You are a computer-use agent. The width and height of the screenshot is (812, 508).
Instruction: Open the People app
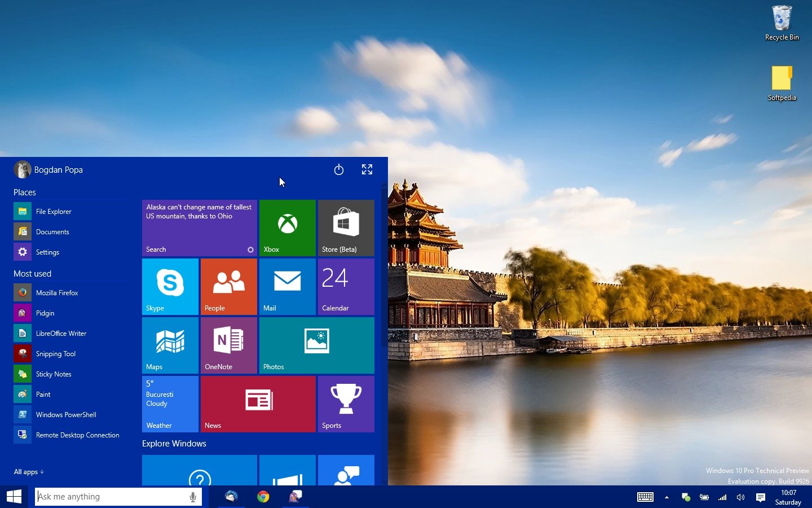228,286
